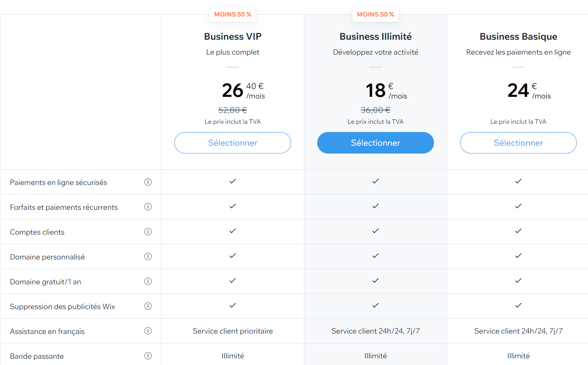Screen dimensions: 588x365
Task: Click the Business Illimité heading
Action: coord(376,36)
